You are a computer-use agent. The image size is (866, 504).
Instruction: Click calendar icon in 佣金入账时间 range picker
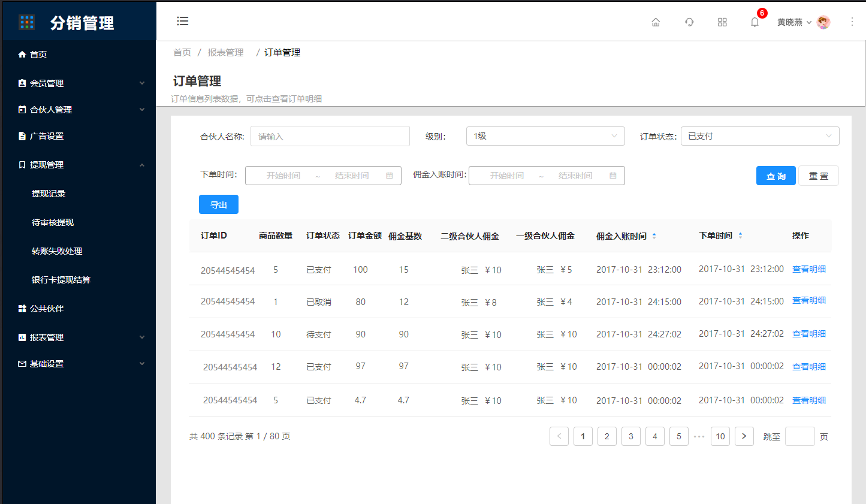pyautogui.click(x=613, y=176)
